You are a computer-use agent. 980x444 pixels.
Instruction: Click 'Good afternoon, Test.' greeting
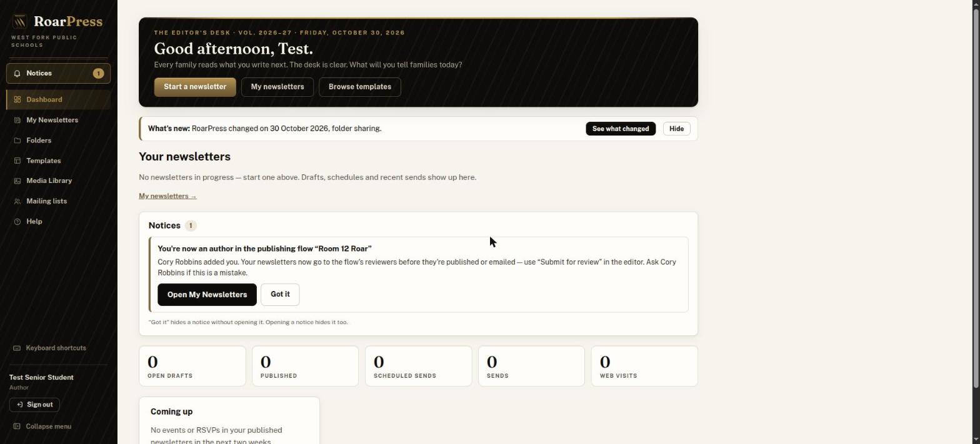[233, 49]
